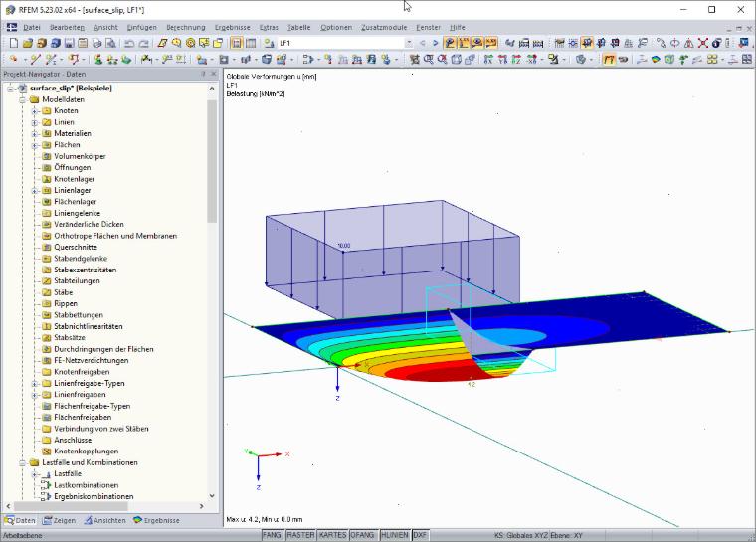Click the red X delete results icon
756x542 pixels.
point(703,43)
